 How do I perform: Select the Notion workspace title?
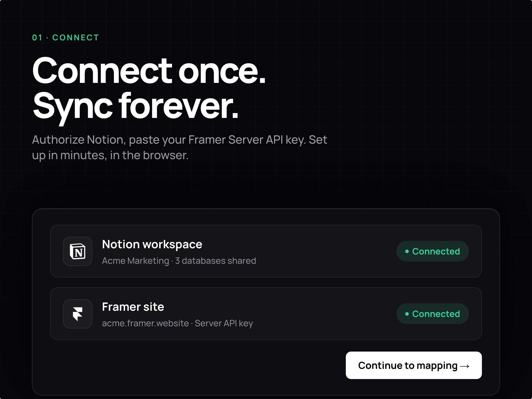152,244
